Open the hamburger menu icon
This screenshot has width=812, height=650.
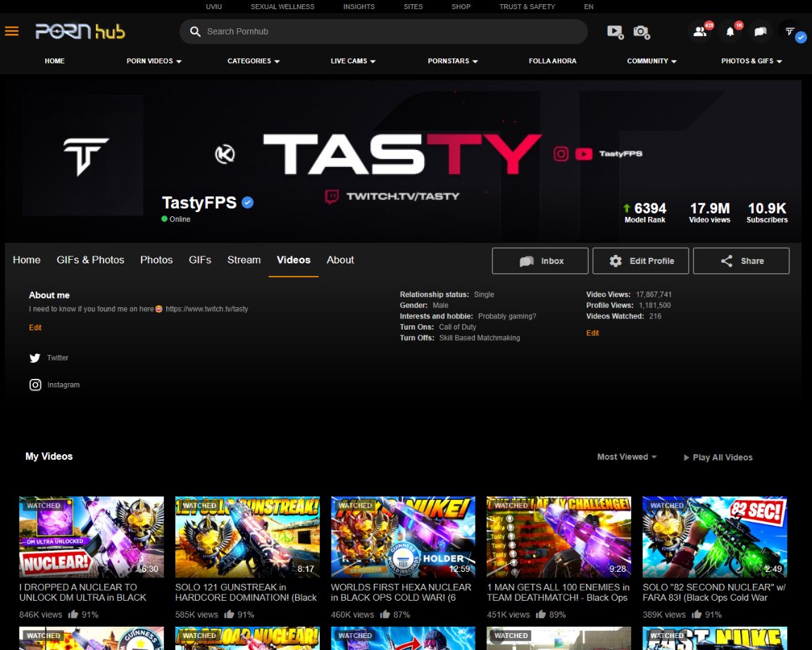(11, 31)
